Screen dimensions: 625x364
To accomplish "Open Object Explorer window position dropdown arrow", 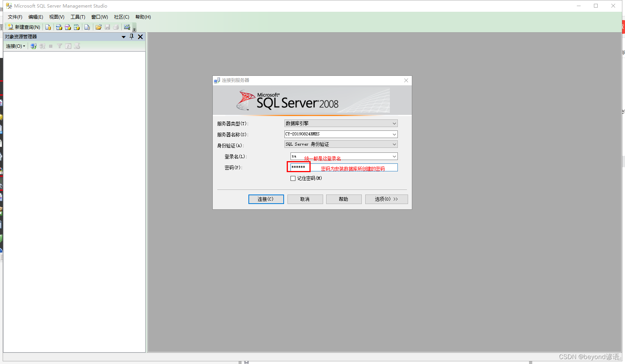I will tap(124, 37).
